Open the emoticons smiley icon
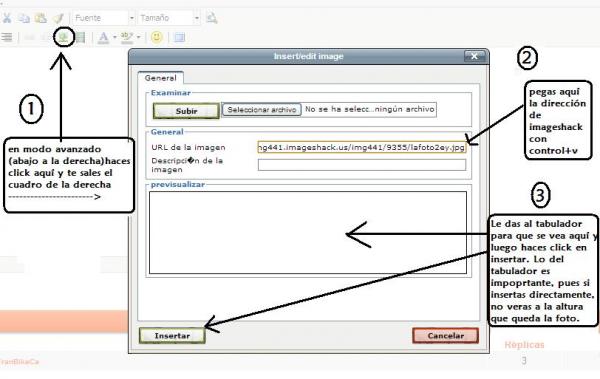600x379 pixels. tap(157, 37)
